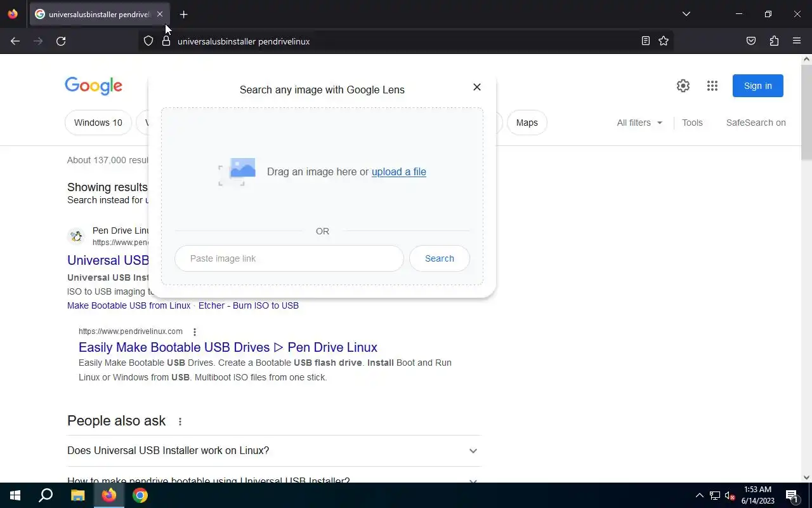The width and height of the screenshot is (812, 508).
Task: Click Firefox icon in the taskbar
Action: coord(109,495)
